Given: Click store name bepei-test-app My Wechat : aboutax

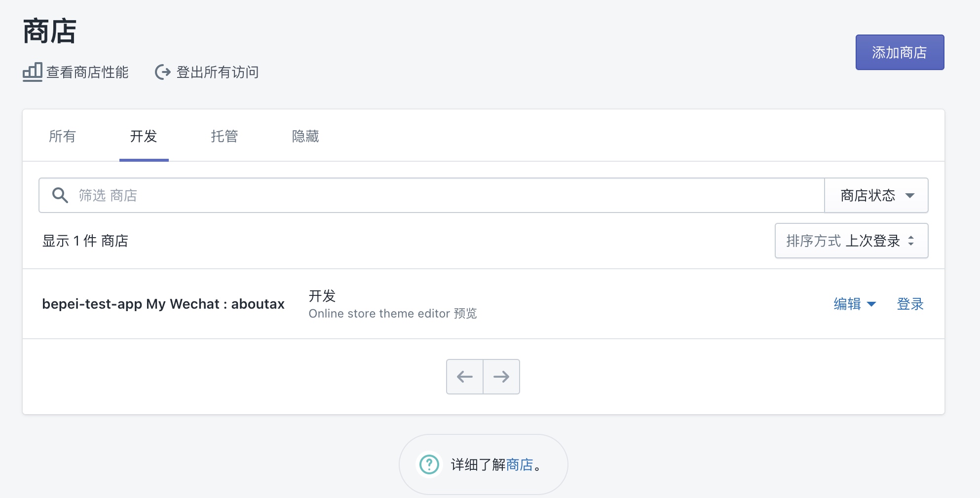Looking at the screenshot, I should click(163, 304).
